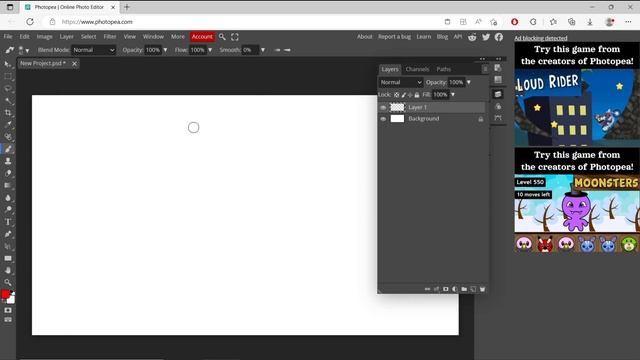Select the Eyedropper tool
This screenshot has width=640, height=360.
(8, 125)
